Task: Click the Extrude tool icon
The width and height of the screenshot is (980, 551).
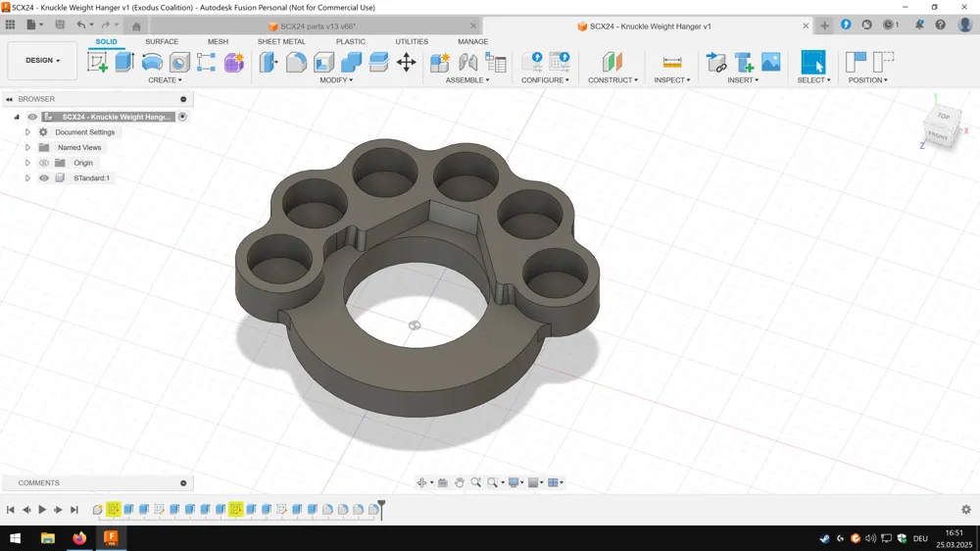Action: pyautogui.click(x=124, y=62)
